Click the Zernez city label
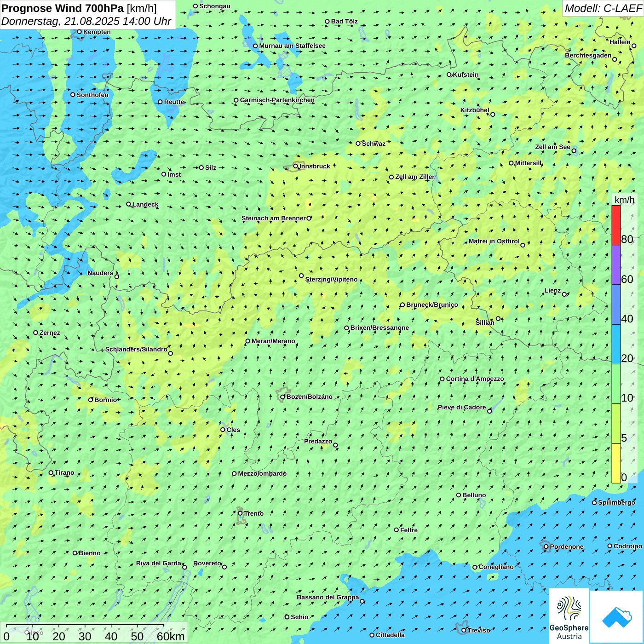This screenshot has height=644, width=644. click(50, 333)
